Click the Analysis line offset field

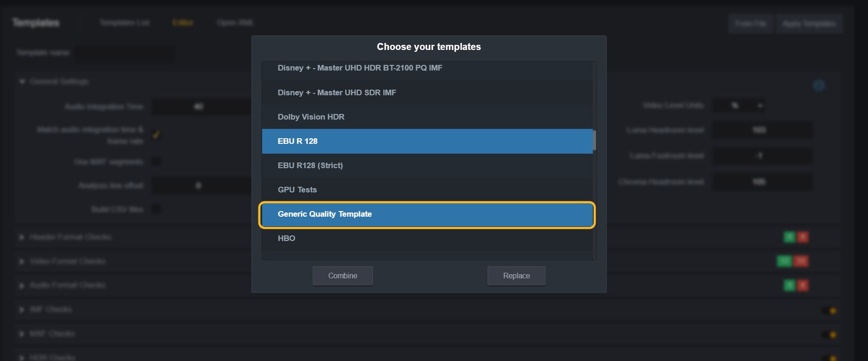point(201,186)
